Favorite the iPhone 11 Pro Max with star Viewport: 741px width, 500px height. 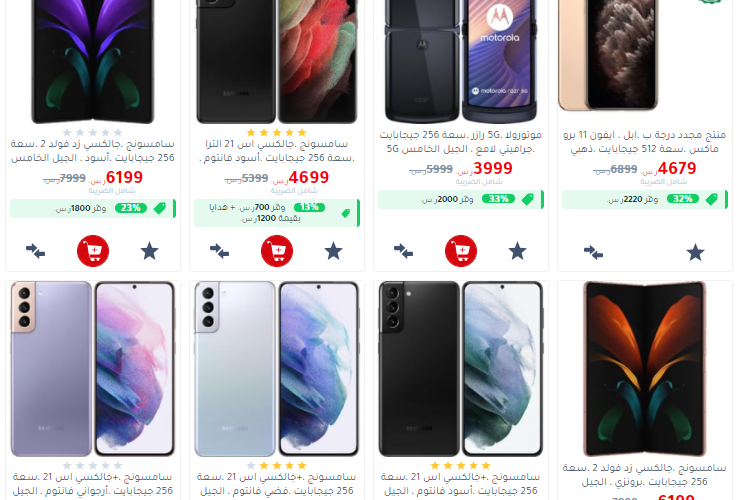(x=695, y=252)
